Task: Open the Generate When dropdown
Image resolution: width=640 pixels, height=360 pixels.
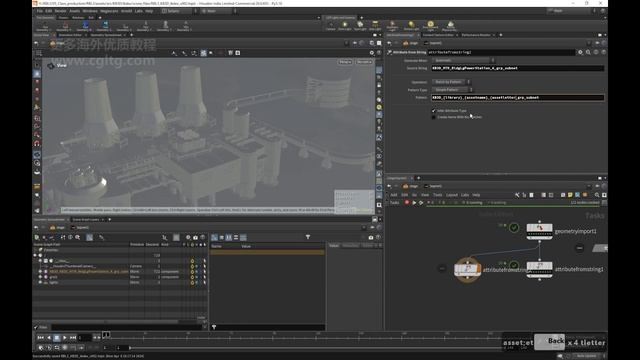Action: pos(463,60)
